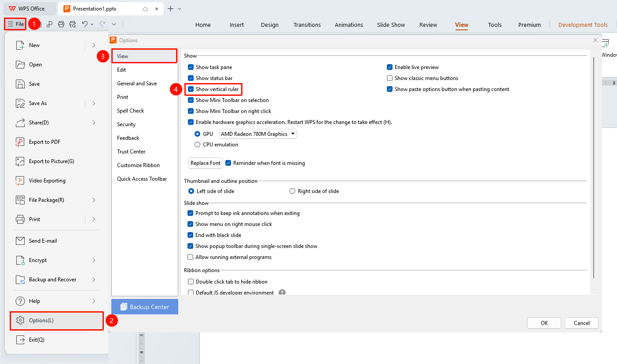617x364 pixels.
Task: Confirm options with the OK button
Action: click(x=544, y=323)
